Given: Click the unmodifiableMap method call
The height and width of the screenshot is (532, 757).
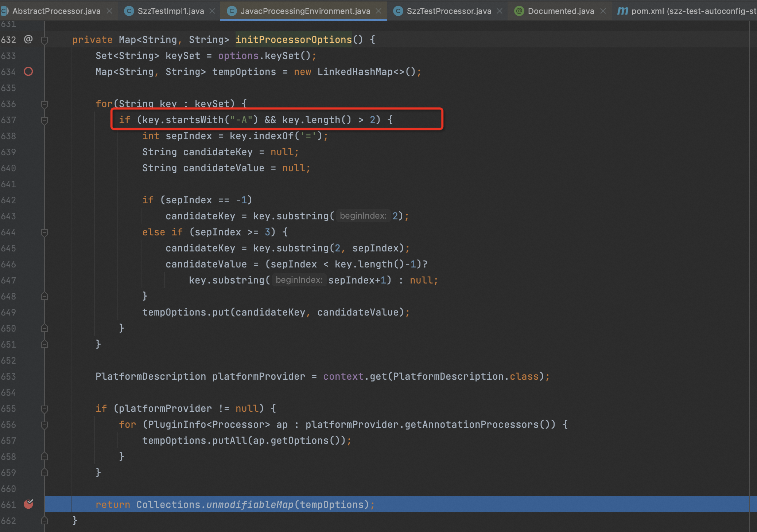Looking at the screenshot, I should tap(250, 504).
